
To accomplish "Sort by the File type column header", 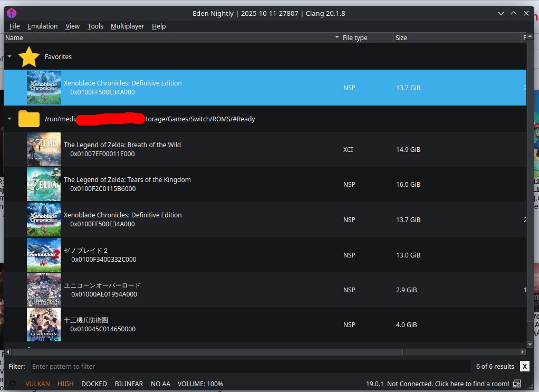I will tap(367, 38).
